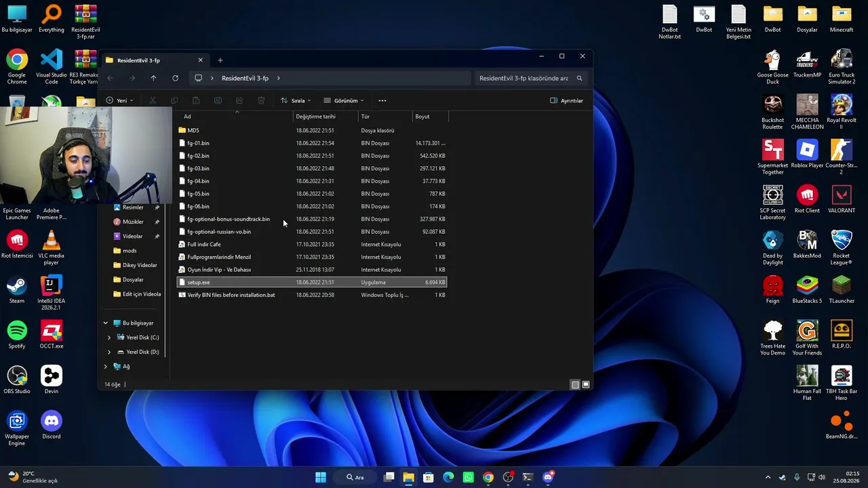The width and height of the screenshot is (868, 488).
Task: Refresh the ResidentEvil 3-fp folder view
Action: click(x=175, y=78)
